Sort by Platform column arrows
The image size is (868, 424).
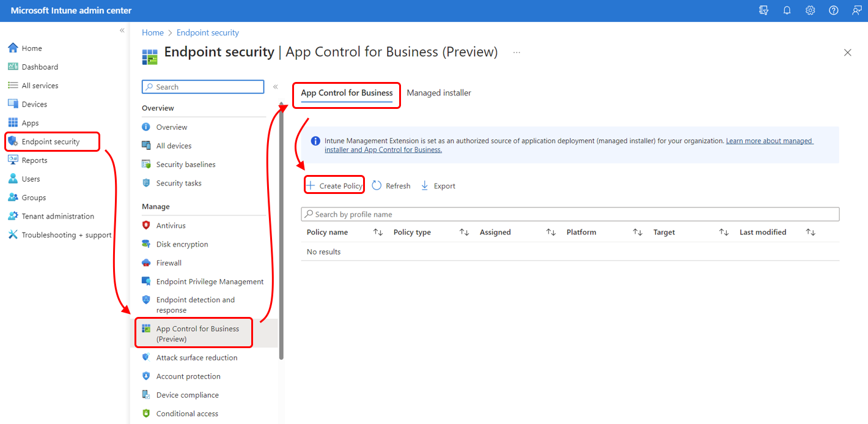(x=638, y=232)
